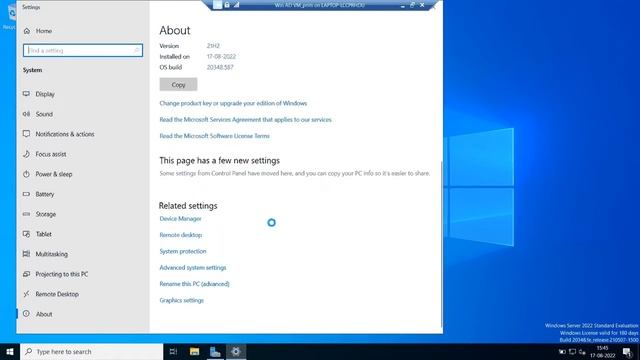Open Notifications & actions settings
The image size is (640, 360).
pos(58,134)
